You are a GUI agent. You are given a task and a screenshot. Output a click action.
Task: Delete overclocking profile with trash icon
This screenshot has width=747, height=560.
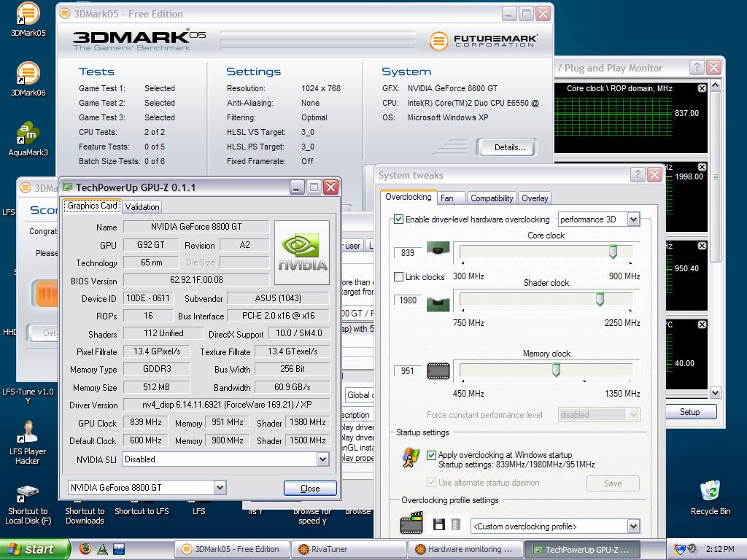coord(455,524)
